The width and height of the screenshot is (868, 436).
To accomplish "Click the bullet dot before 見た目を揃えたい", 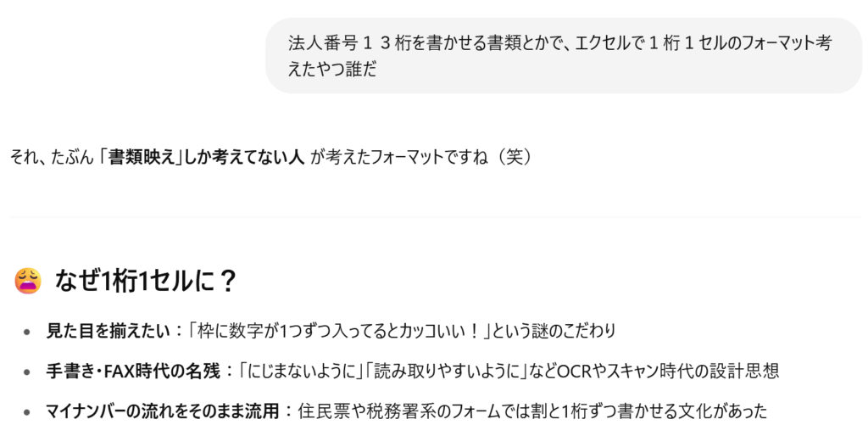I will click(27, 332).
